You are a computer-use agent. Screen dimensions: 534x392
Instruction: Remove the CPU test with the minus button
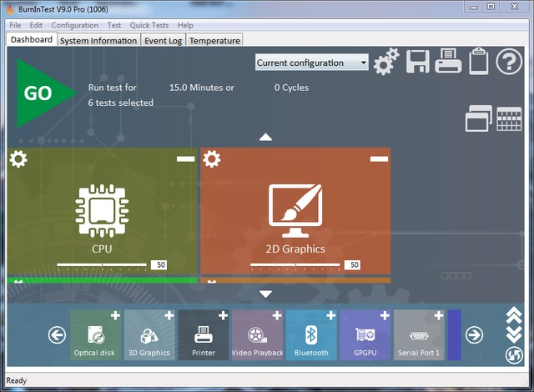point(185,158)
